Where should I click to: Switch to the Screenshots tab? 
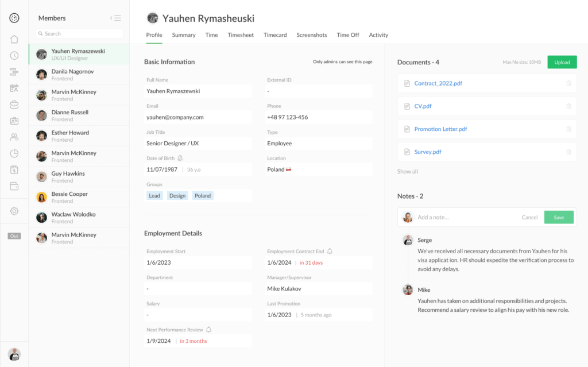311,35
